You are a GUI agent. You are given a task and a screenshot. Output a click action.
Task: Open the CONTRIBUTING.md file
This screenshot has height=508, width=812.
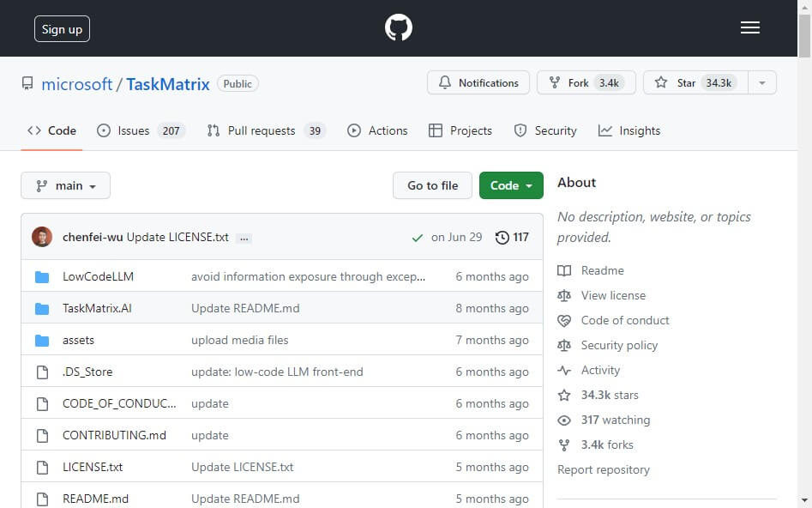[x=114, y=435]
